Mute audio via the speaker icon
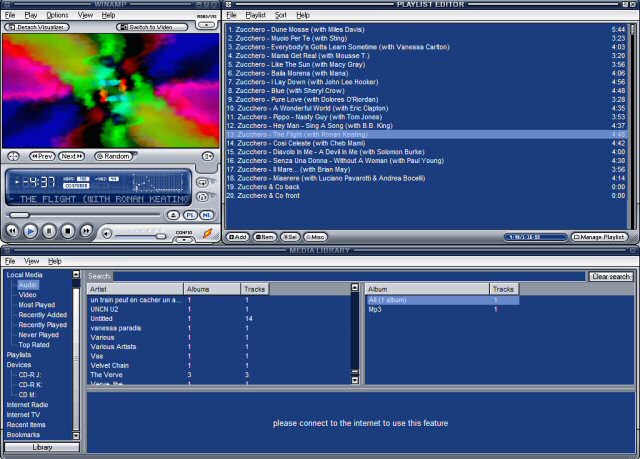Image resolution: width=640 pixels, height=459 pixels. [107, 234]
